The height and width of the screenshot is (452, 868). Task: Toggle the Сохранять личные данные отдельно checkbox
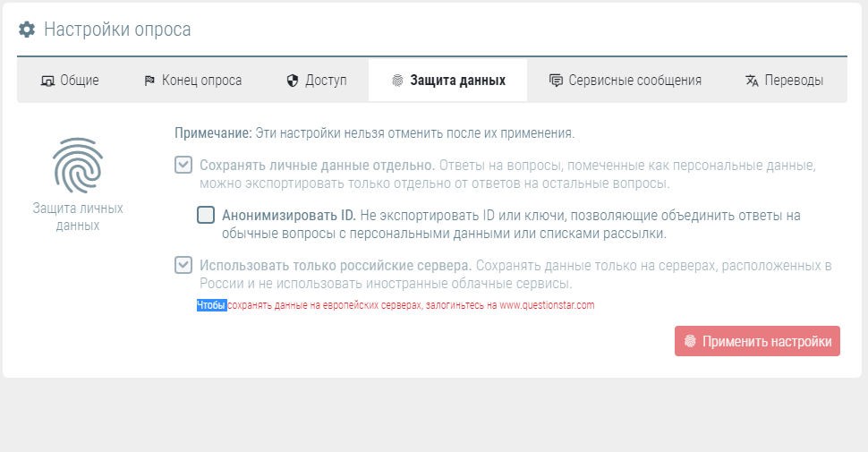[183, 166]
